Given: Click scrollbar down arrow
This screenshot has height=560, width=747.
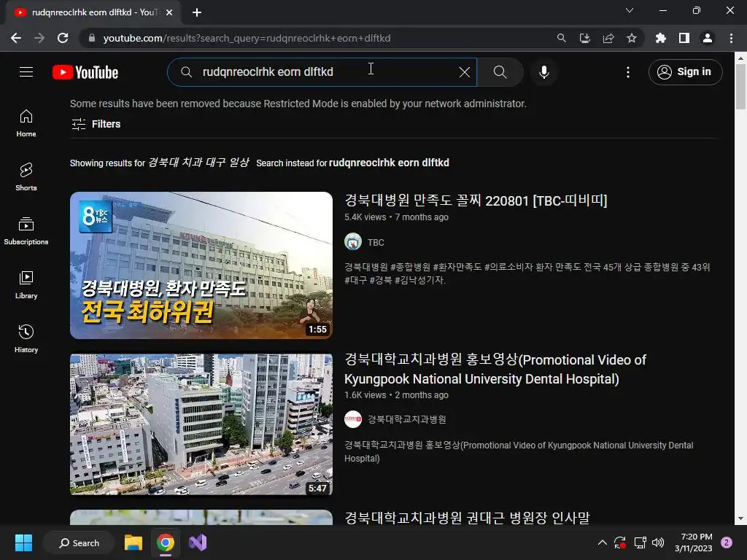Looking at the screenshot, I should (x=740, y=518).
